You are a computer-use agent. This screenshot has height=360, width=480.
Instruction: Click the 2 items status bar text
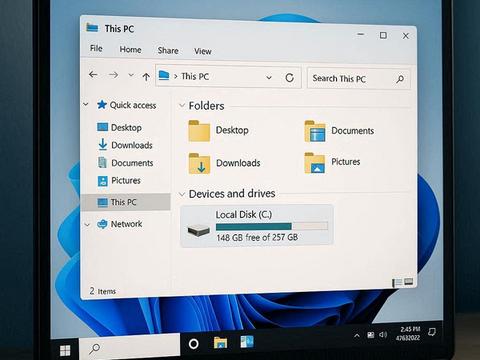tap(103, 291)
